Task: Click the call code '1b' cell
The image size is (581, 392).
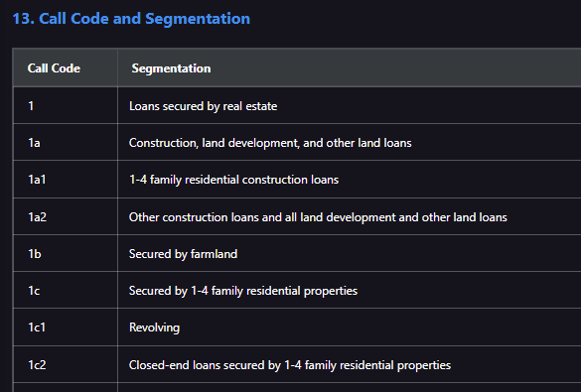Action: click(66, 254)
